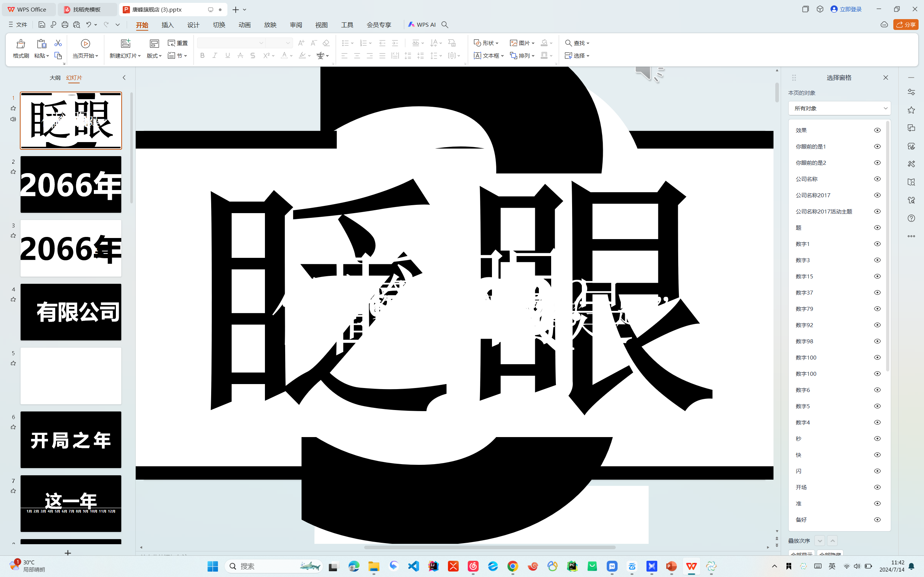Open the font color swatch dropdown

coord(291,56)
